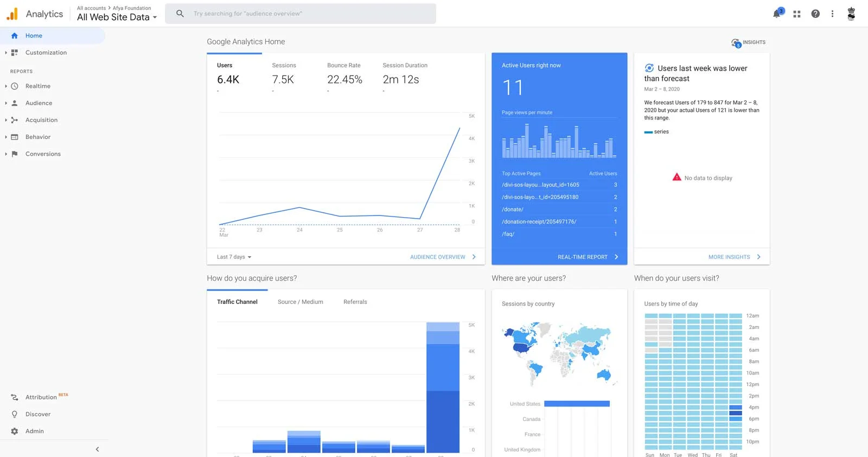Open the Audience Overview link

tap(443, 257)
